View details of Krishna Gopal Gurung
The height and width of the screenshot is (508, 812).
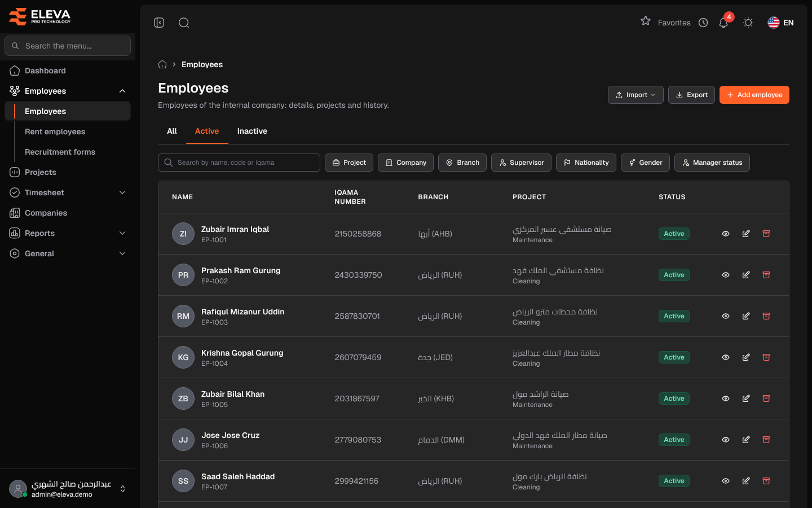tap(726, 357)
